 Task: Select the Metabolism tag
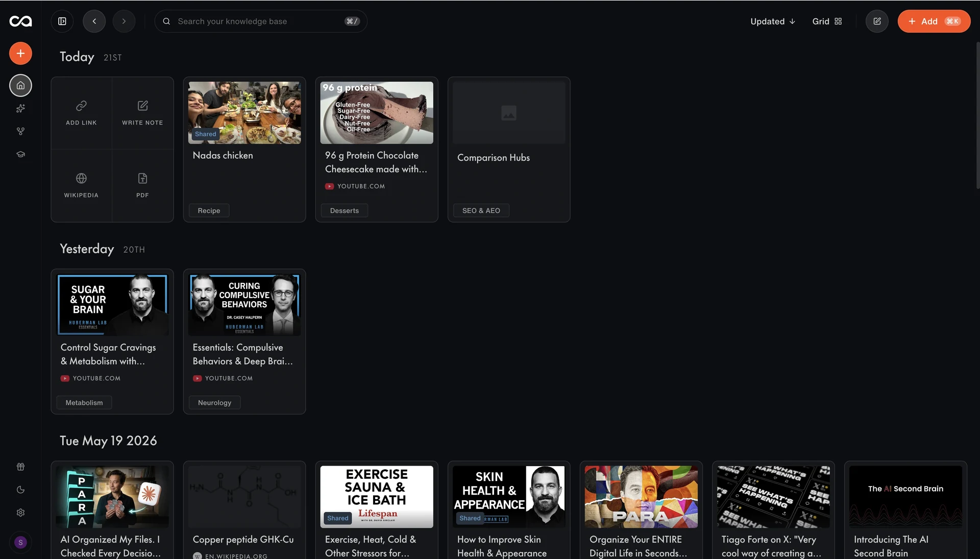[84, 403]
